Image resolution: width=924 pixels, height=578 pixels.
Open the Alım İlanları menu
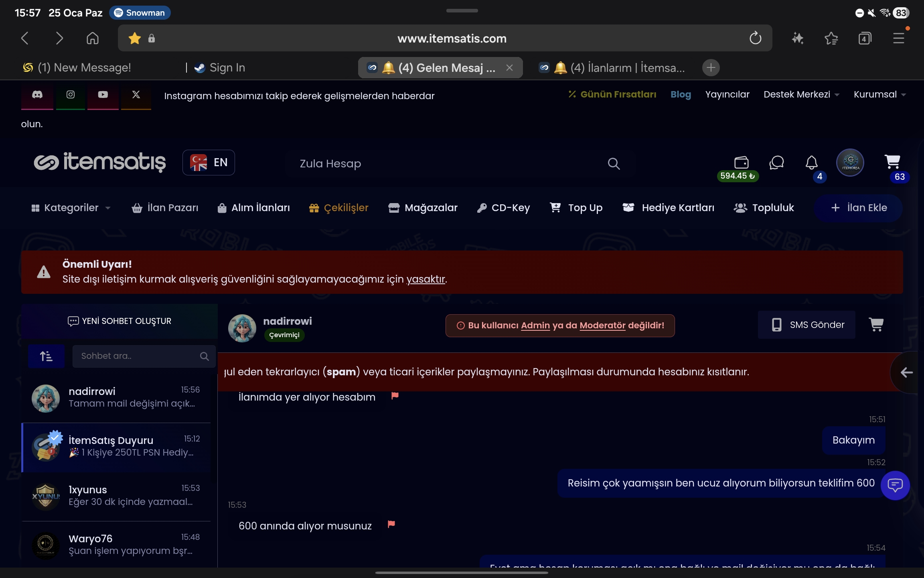(x=253, y=208)
